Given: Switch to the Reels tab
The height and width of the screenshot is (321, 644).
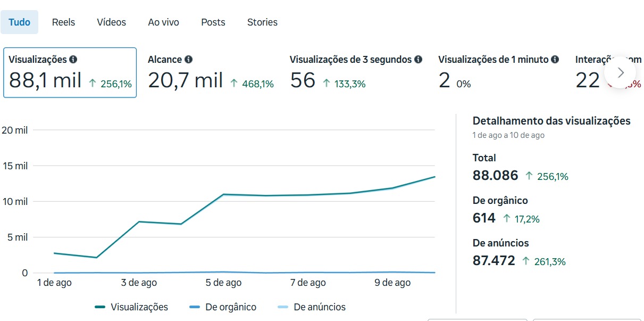Looking at the screenshot, I should click(63, 22).
